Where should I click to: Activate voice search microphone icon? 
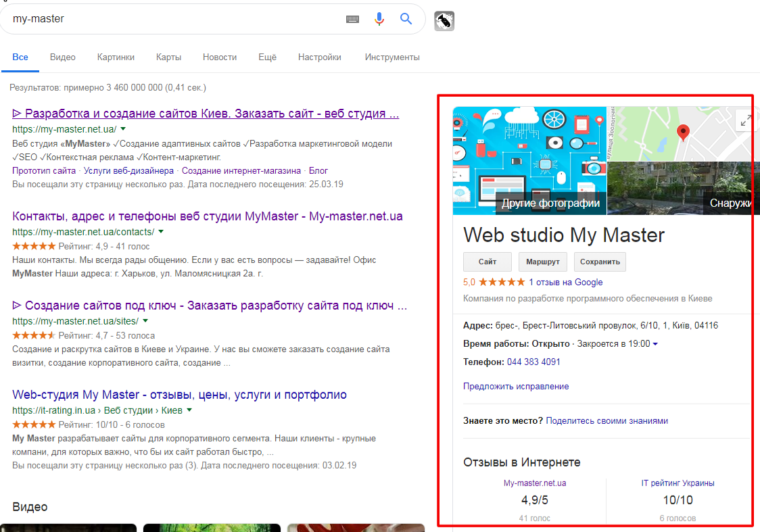(379, 19)
